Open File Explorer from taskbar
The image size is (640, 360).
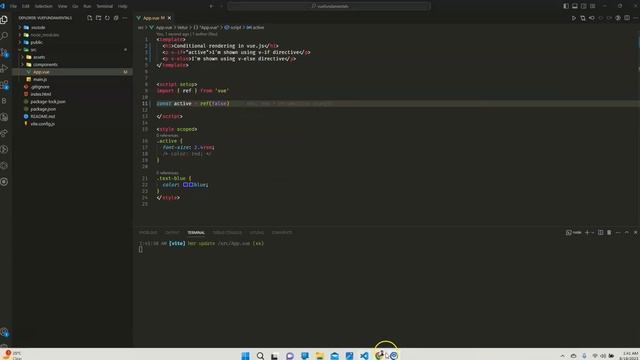coord(320,356)
